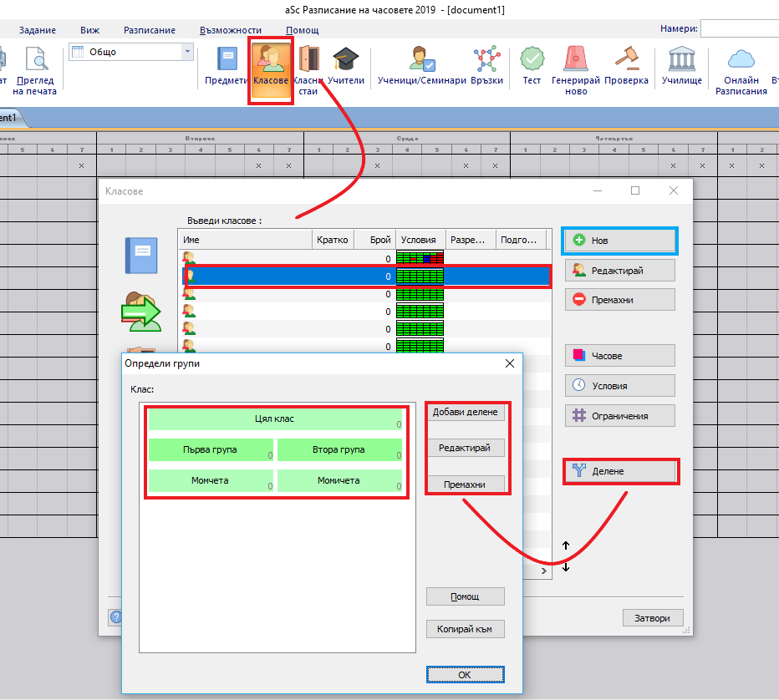
Task: Click the Генерирай ново icon
Action: (575, 70)
